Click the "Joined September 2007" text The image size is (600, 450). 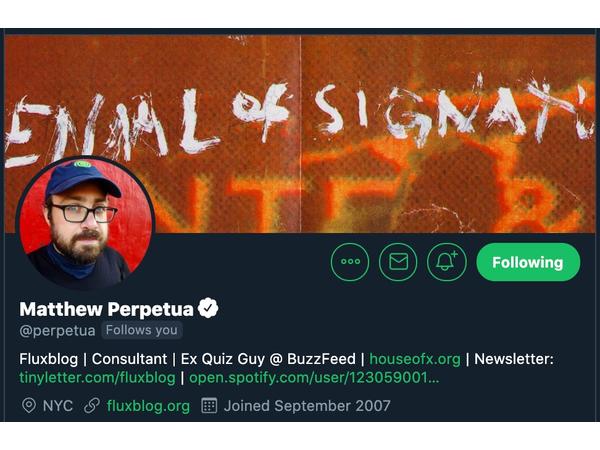point(307,406)
